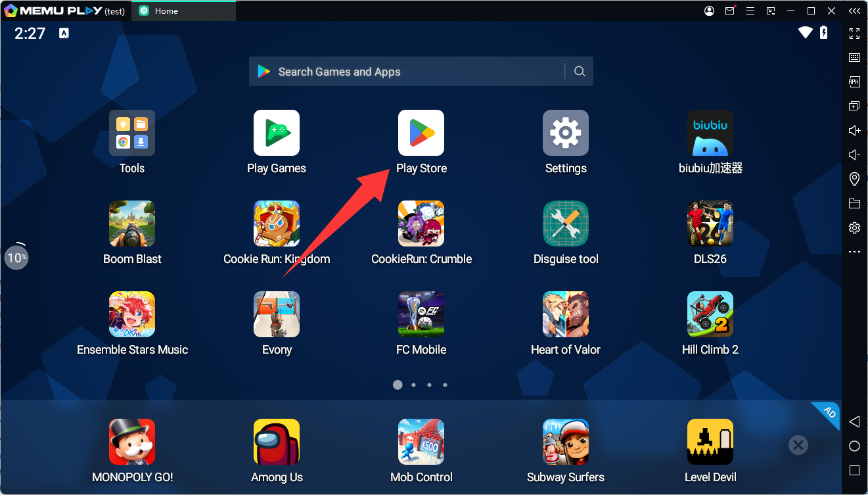This screenshot has width=868, height=495.
Task: Launch the Play Games app
Action: tap(277, 133)
